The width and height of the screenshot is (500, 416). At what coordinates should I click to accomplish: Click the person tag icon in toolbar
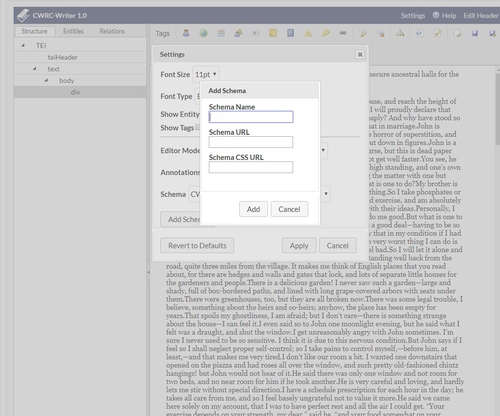[186, 33]
